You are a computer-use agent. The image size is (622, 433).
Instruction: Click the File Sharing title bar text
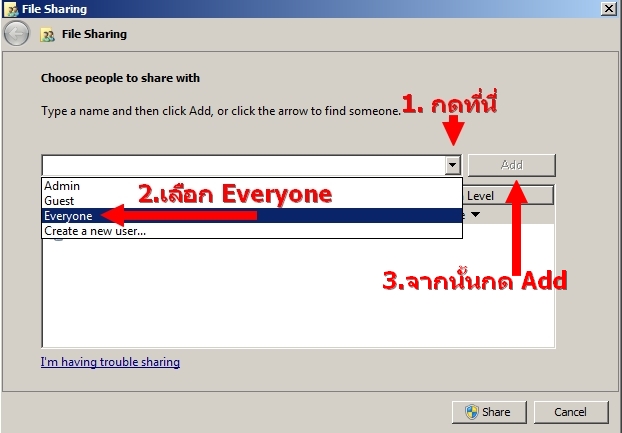point(54,9)
